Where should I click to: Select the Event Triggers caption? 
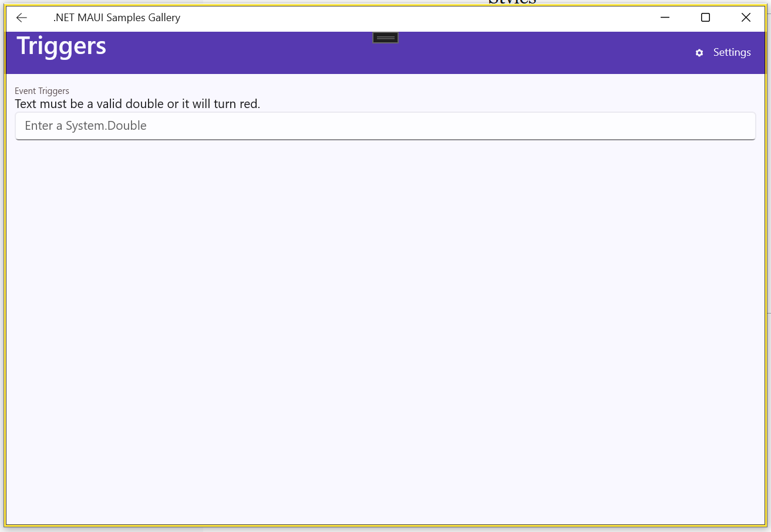[x=42, y=91]
